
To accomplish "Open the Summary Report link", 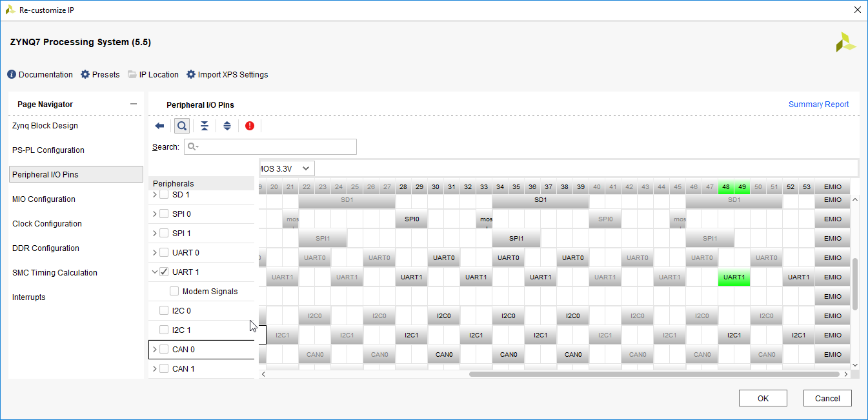I will 818,105.
